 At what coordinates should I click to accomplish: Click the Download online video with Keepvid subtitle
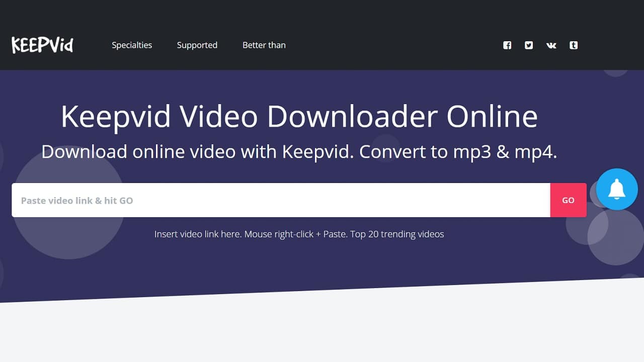point(299,152)
